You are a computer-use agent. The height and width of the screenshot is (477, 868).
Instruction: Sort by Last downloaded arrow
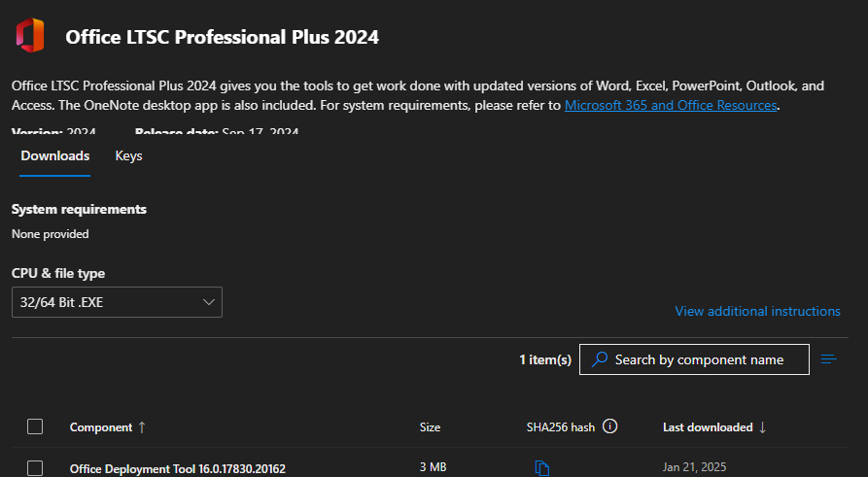[762, 427]
